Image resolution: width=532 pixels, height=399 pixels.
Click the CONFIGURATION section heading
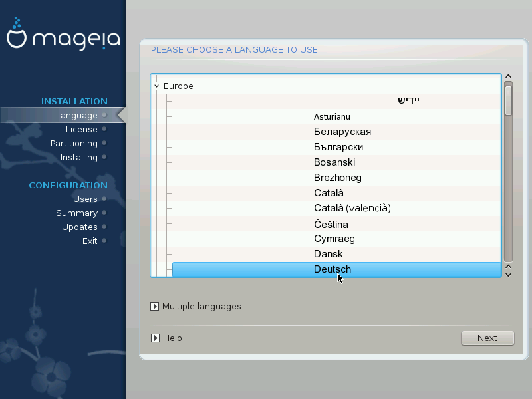pos(68,186)
